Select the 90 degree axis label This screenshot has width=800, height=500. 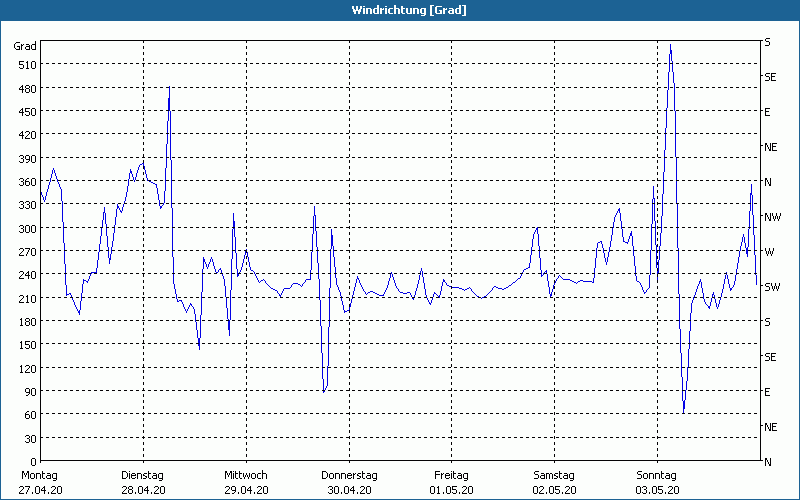tap(29, 392)
